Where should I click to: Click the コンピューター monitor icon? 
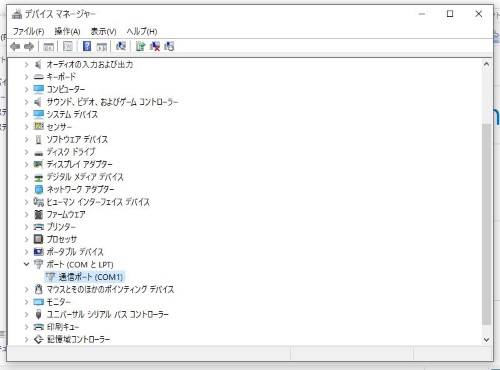[38, 89]
